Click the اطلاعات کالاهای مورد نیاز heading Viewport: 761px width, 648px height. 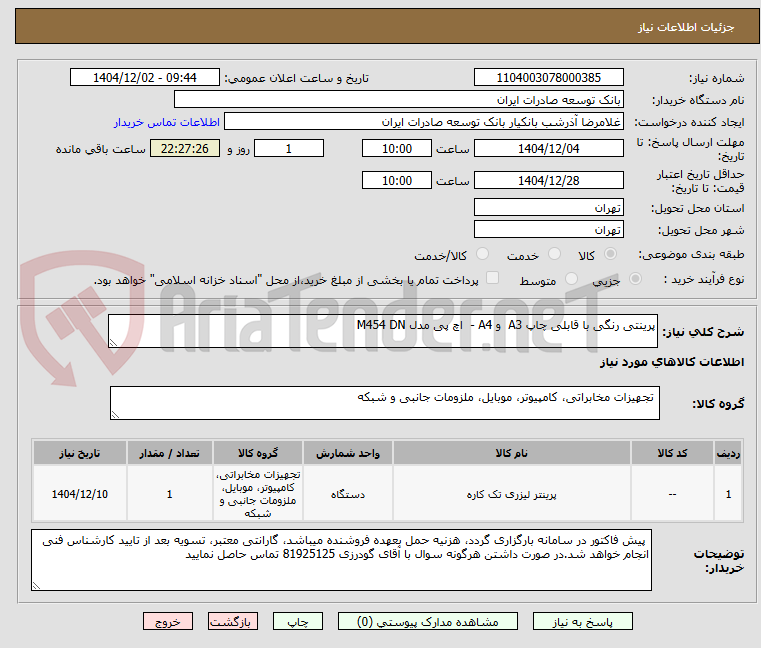[x=672, y=362]
